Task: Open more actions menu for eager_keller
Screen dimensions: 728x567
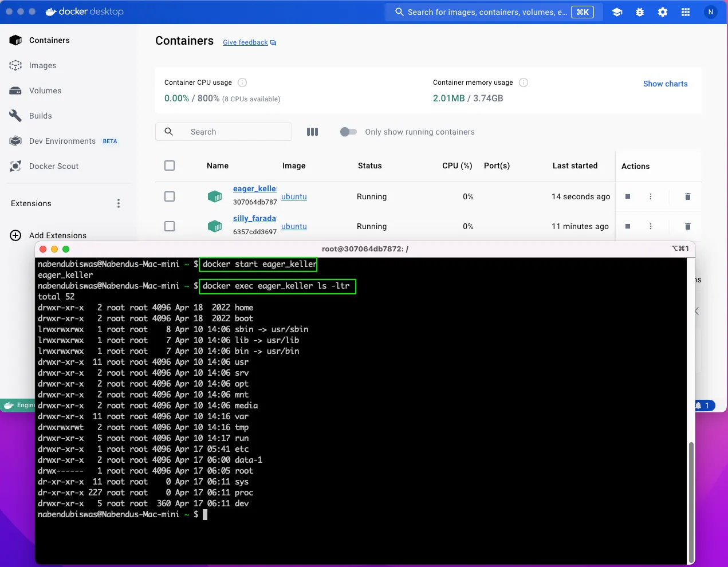Action: [651, 196]
